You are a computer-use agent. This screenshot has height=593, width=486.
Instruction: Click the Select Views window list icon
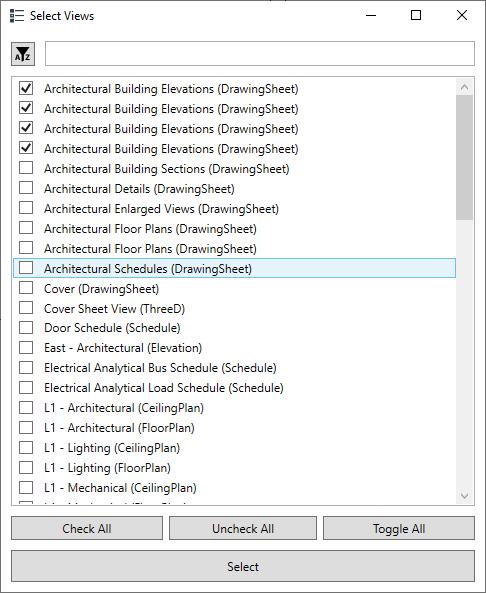17,16
